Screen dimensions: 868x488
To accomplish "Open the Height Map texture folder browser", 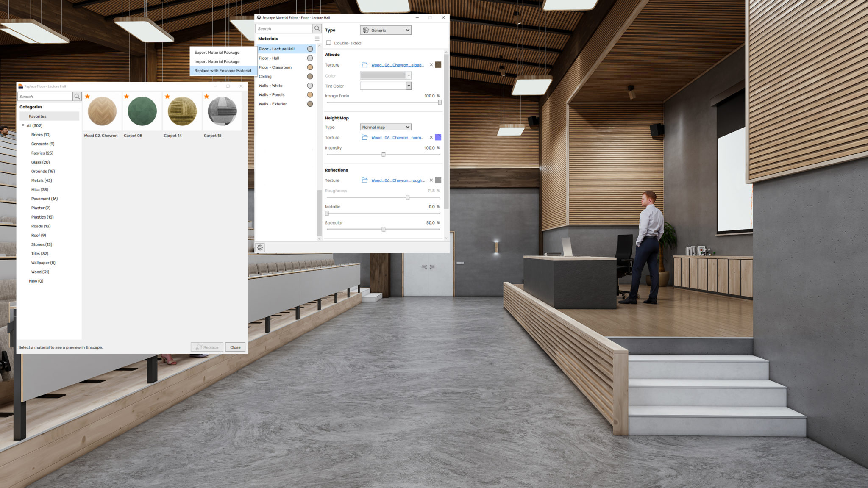I will (x=364, y=137).
